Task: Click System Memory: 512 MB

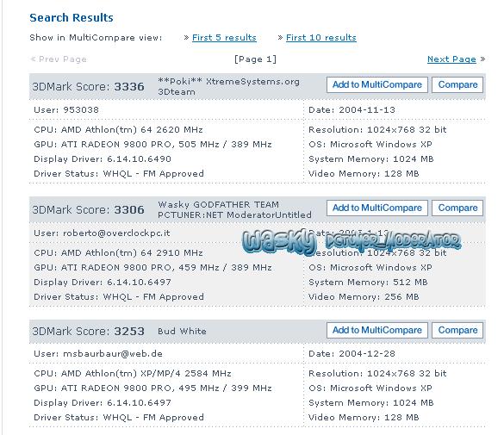Action: click(x=368, y=282)
